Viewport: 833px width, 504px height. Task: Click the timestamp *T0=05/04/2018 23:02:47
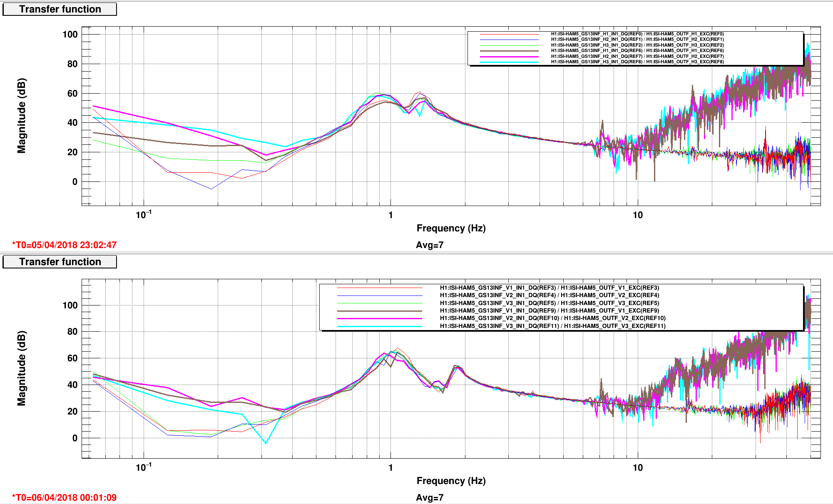pyautogui.click(x=64, y=245)
